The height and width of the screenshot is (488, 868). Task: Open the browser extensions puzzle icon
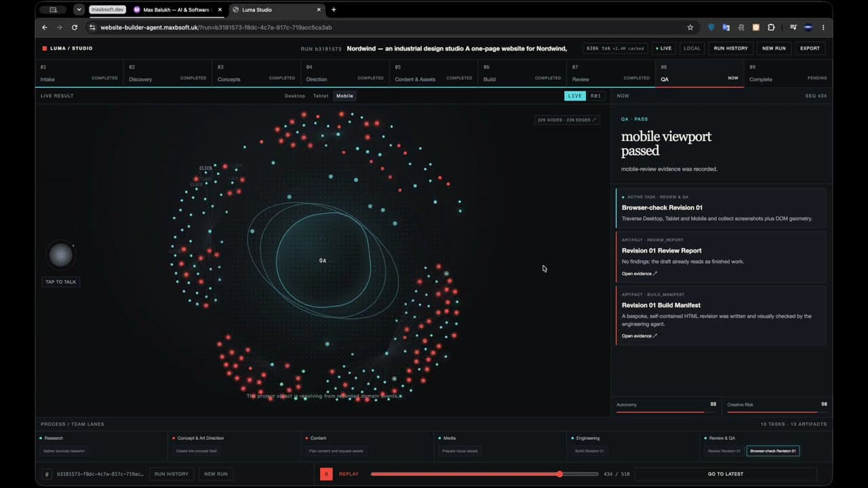[x=771, y=28]
